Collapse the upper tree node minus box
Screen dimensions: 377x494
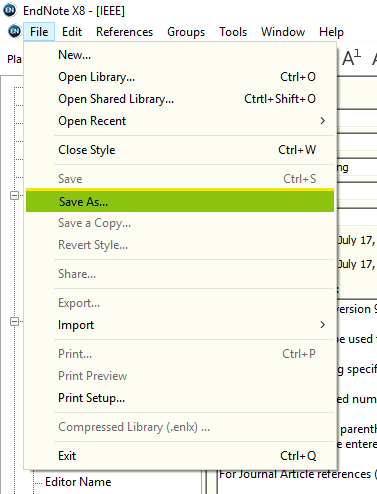pyautogui.click(x=14, y=195)
